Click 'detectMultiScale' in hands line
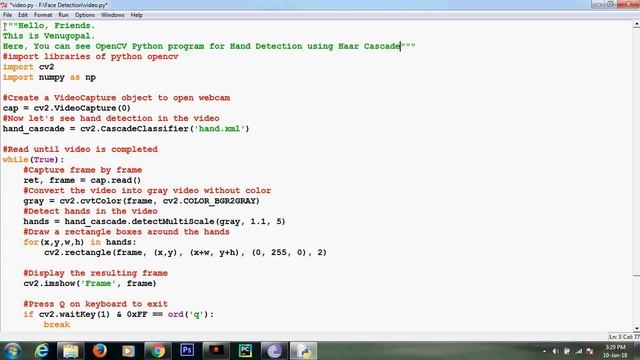The image size is (640, 360). pos(173,222)
